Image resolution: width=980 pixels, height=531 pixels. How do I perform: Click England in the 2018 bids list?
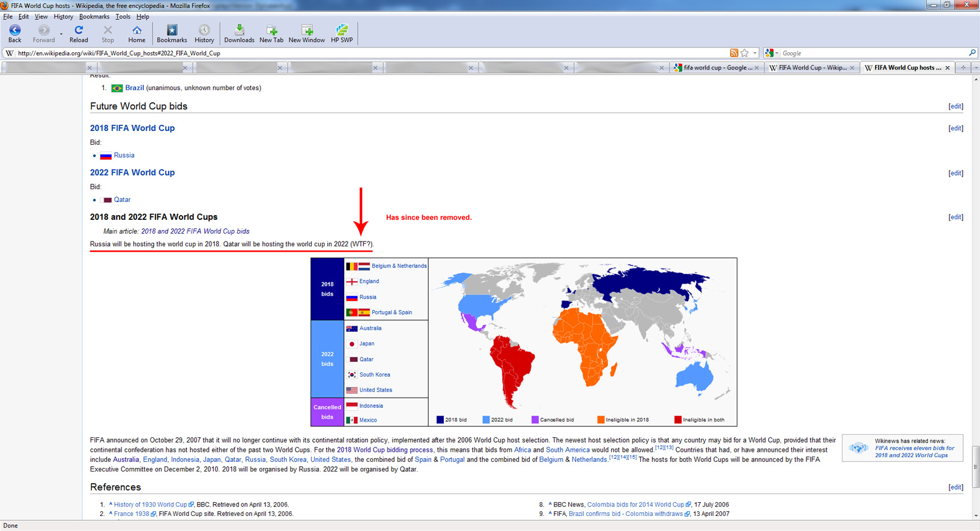coord(369,281)
